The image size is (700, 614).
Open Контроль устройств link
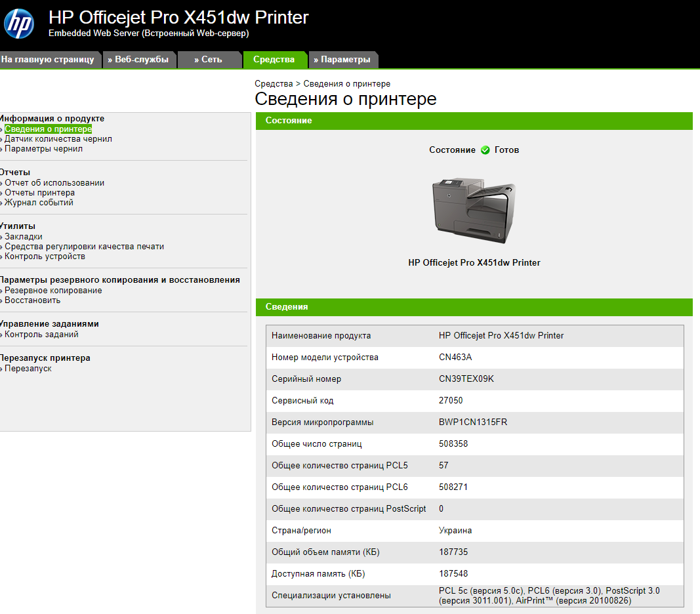pos(45,256)
